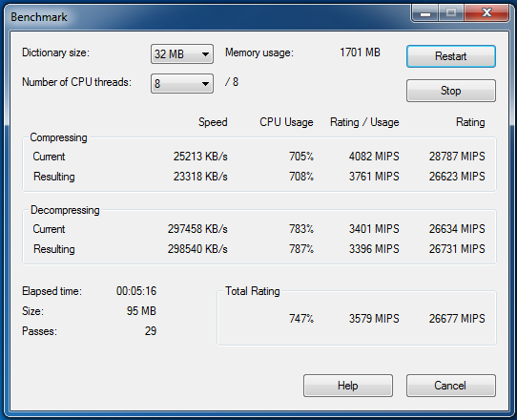Open the CPU threads dropdown arrow
The image size is (517, 420).
coord(205,84)
